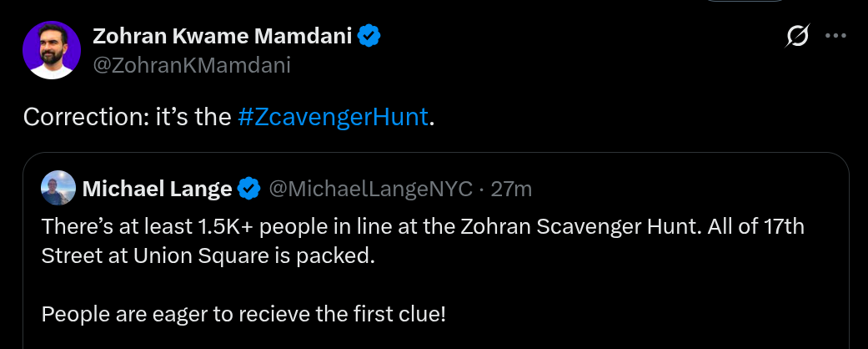
Task: Click "Street at Union Square is packed" line
Action: [208, 255]
